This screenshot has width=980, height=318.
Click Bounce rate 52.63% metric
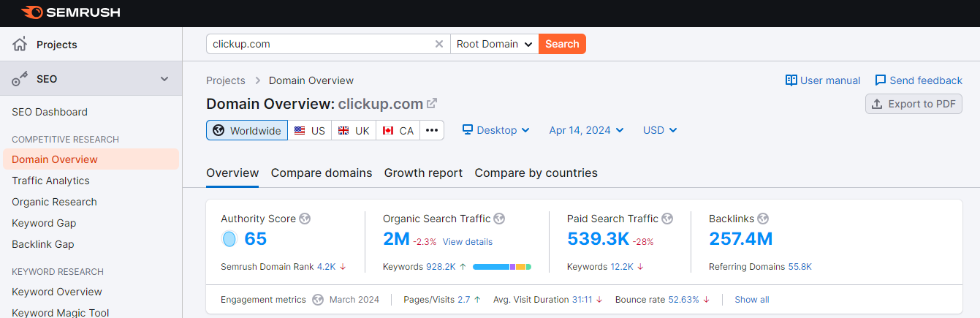coord(663,300)
